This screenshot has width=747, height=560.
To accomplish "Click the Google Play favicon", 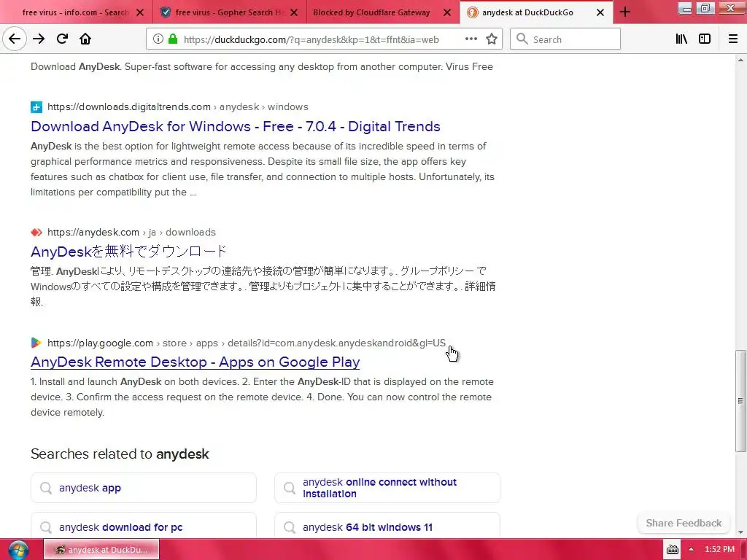I will pyautogui.click(x=36, y=343).
